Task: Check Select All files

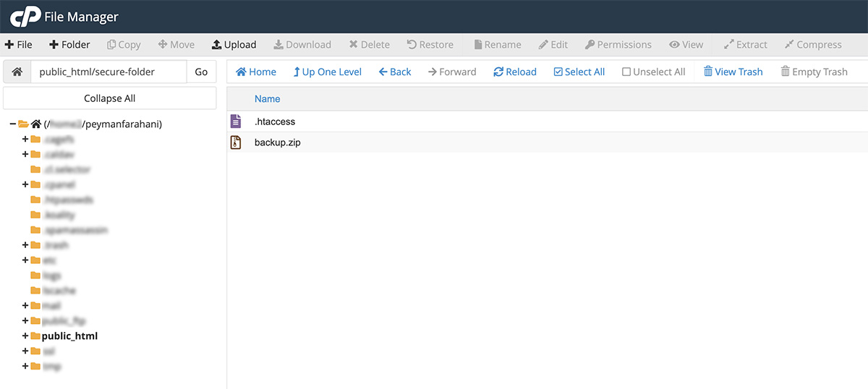Action: point(579,72)
